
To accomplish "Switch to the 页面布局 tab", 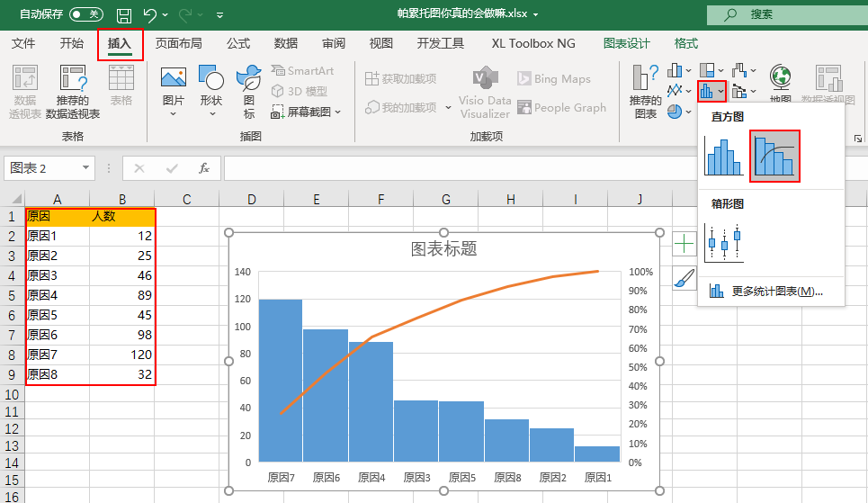I will (178, 43).
